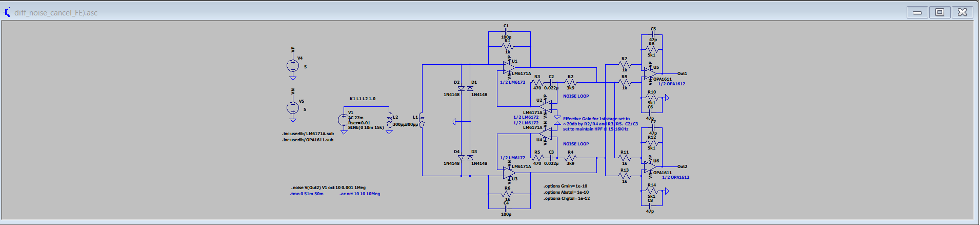980x225 pixels.
Task: Select resistor R12 symbol
Action: click(652, 142)
